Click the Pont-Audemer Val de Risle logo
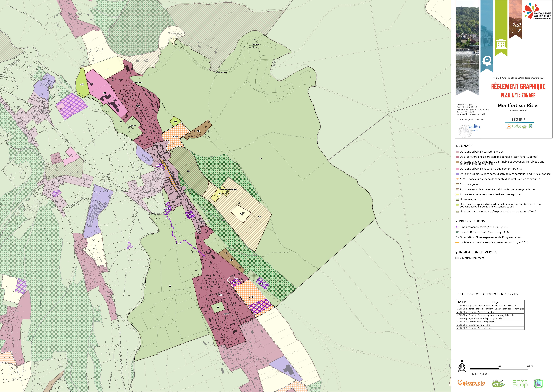The width and height of the screenshot is (554, 392). point(537,11)
